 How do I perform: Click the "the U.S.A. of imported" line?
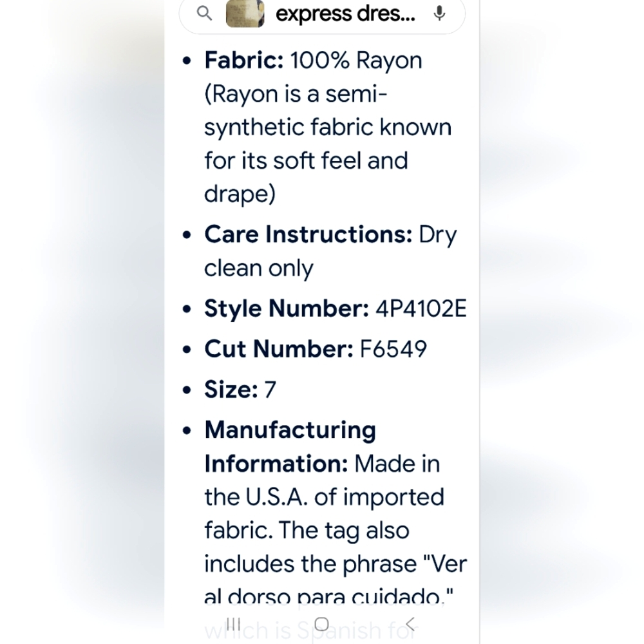pyautogui.click(x=325, y=497)
